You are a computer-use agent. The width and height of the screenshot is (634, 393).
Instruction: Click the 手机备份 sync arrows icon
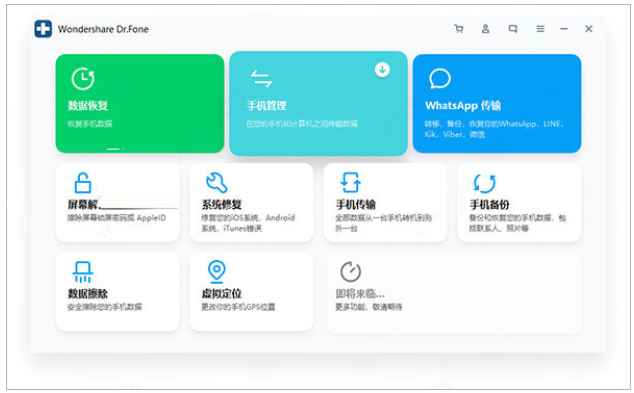click(x=484, y=183)
